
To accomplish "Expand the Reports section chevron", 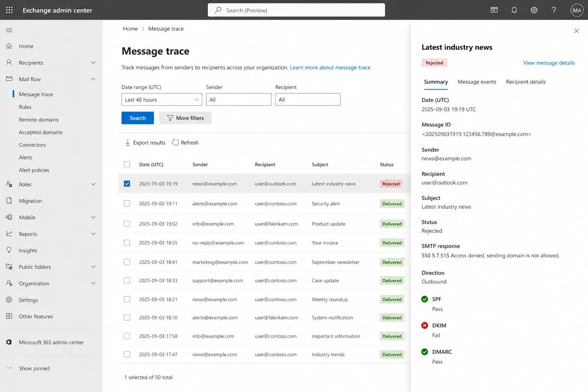I will (93, 234).
